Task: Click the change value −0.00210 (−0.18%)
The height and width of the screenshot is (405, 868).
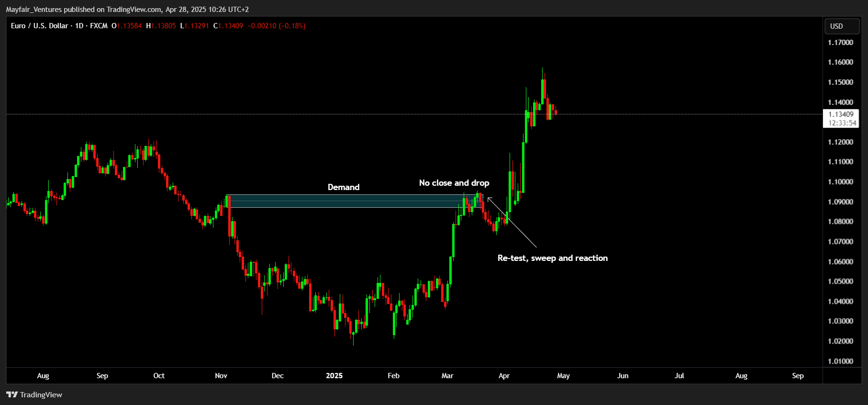Action: click(x=277, y=26)
